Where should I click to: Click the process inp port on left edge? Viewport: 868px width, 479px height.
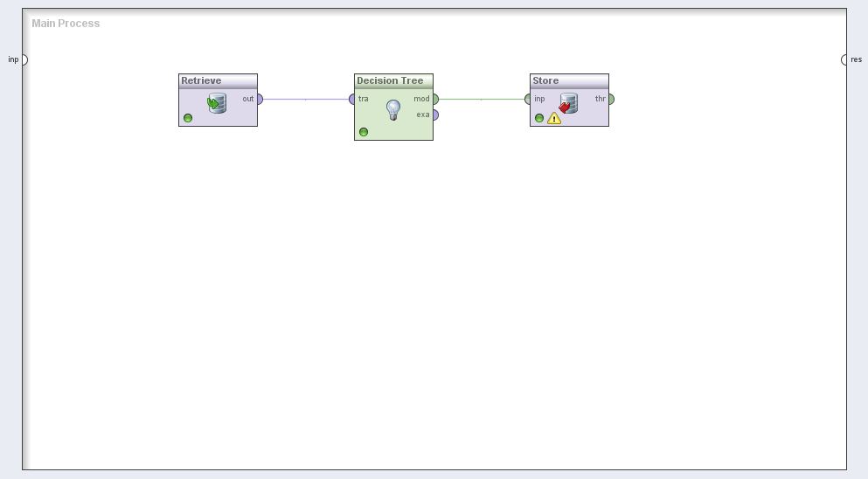(24, 59)
